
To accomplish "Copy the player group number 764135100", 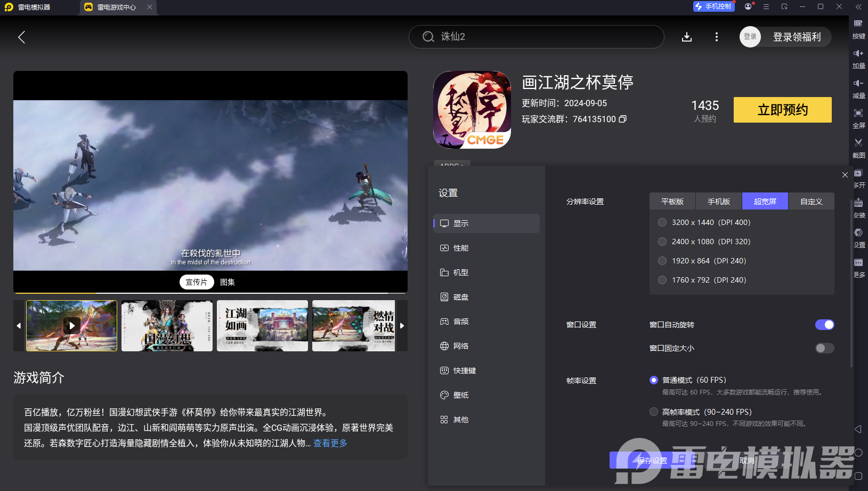I will tap(622, 119).
